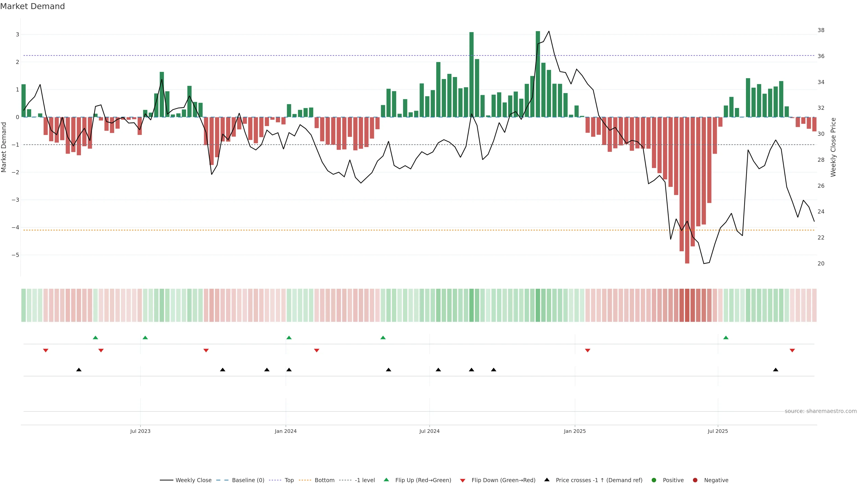Click black Price crosses triangle legend icon
Screen dimensions: 868x488
pyautogui.click(x=547, y=480)
